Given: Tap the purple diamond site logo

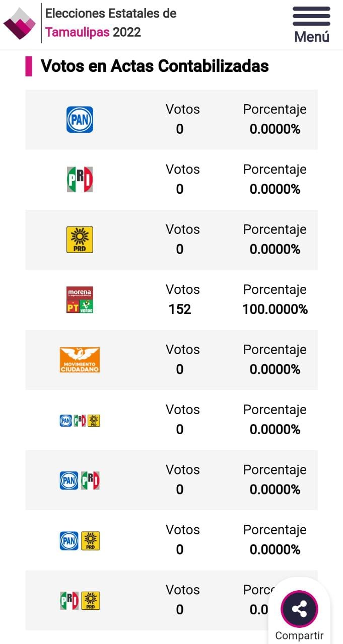Looking at the screenshot, I should 20,24.
